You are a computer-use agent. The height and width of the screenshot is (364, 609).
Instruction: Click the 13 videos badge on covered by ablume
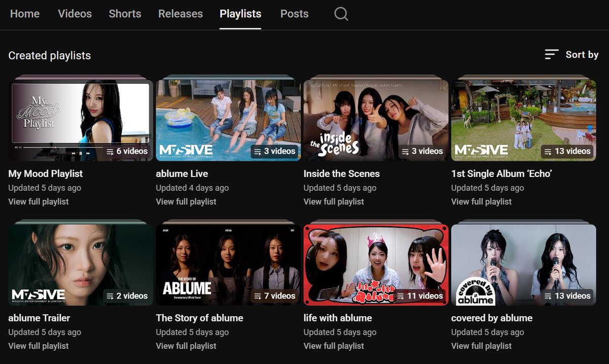(x=567, y=296)
